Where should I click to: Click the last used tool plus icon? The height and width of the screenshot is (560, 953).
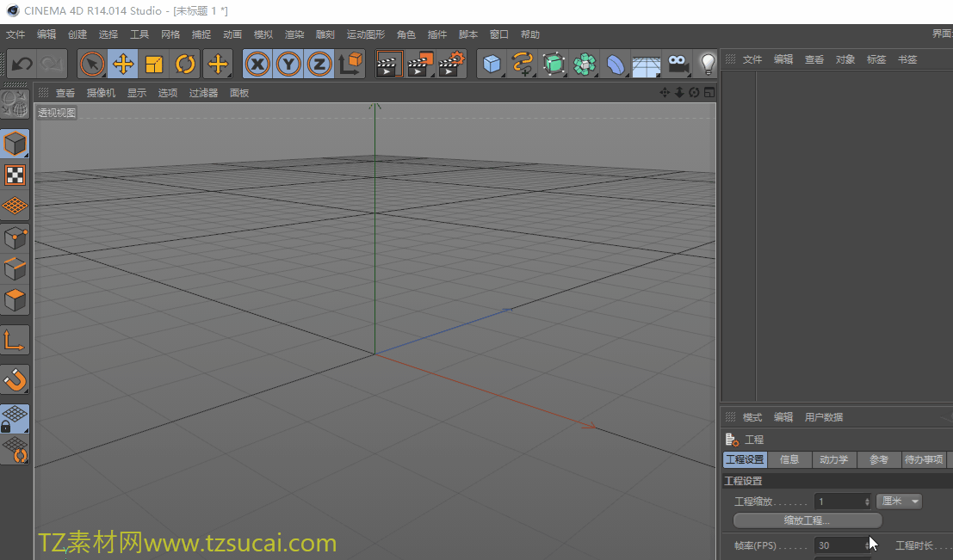[x=218, y=64]
